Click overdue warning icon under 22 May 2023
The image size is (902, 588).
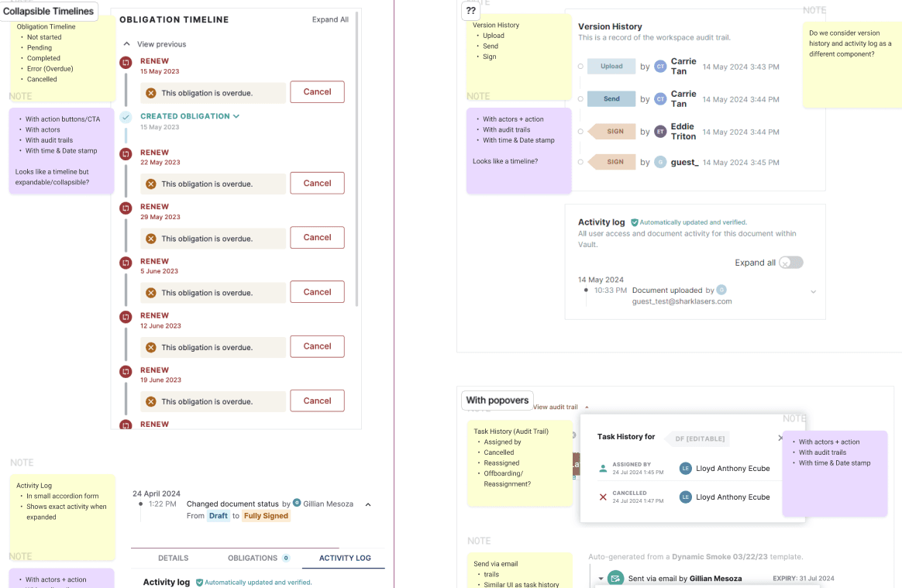(x=150, y=184)
